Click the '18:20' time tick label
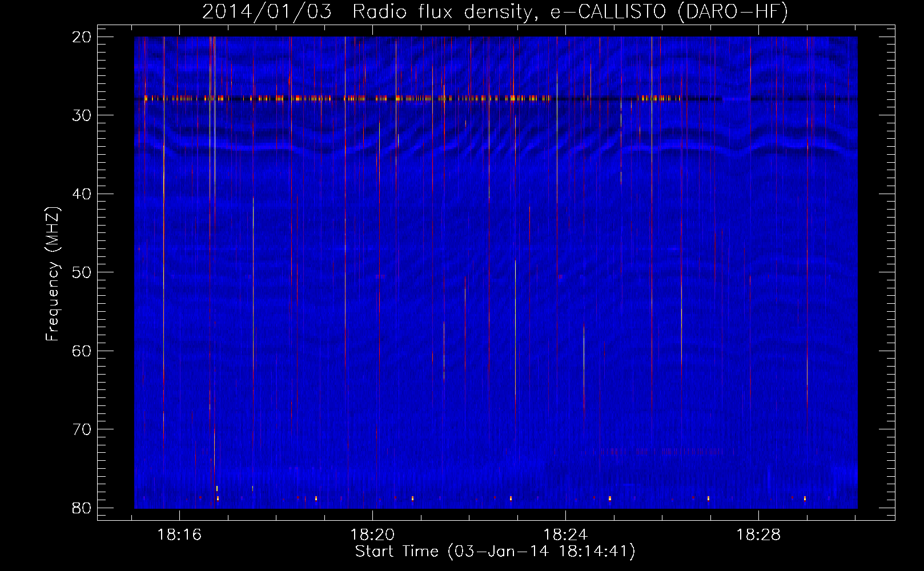924x571 pixels. [372, 535]
